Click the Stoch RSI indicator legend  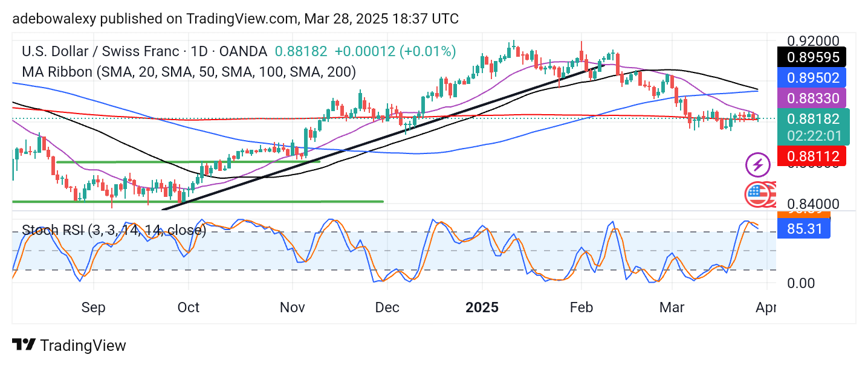(x=114, y=230)
